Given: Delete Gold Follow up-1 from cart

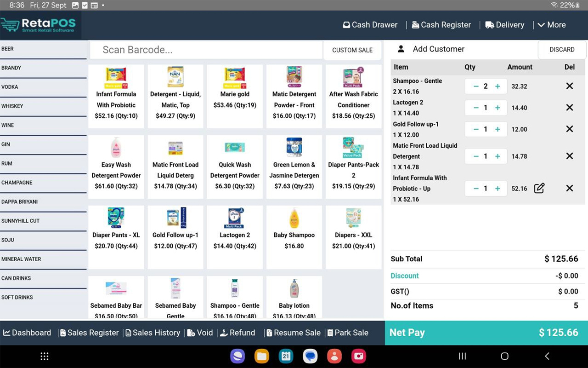Looking at the screenshot, I should (570, 129).
